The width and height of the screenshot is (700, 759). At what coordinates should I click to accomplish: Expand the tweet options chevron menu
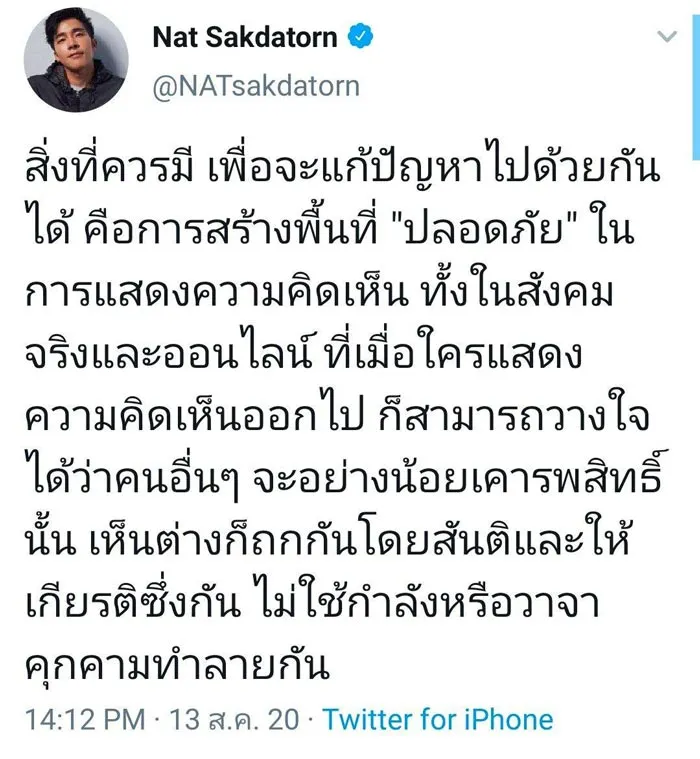(667, 38)
